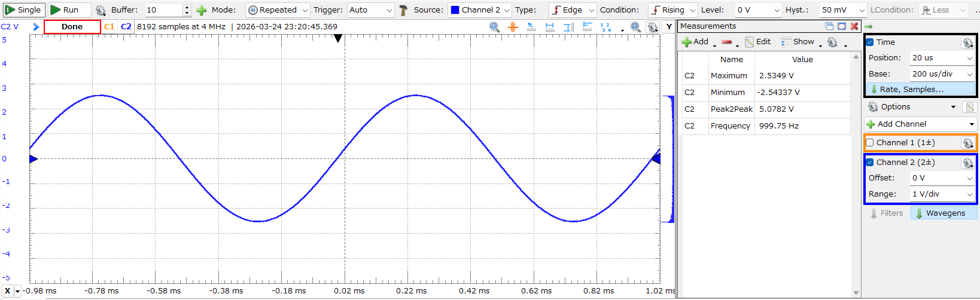Click the orange quick measure cursor icon
This screenshot has height=300, width=980.
(x=513, y=27)
